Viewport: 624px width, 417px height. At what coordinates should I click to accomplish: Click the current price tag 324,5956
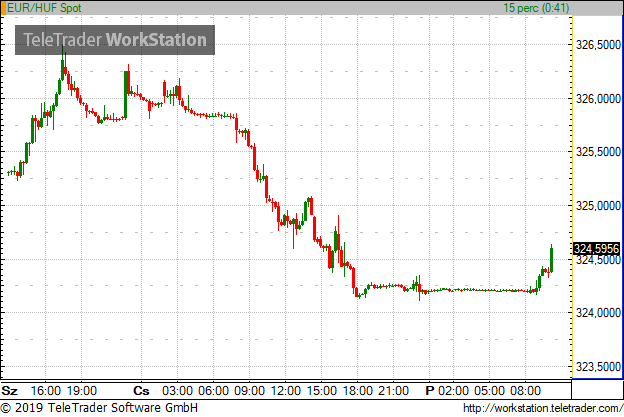(x=596, y=249)
